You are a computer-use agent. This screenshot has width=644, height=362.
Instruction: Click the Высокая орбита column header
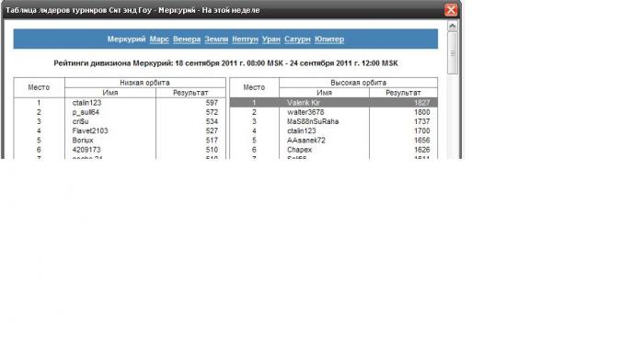pyautogui.click(x=358, y=83)
